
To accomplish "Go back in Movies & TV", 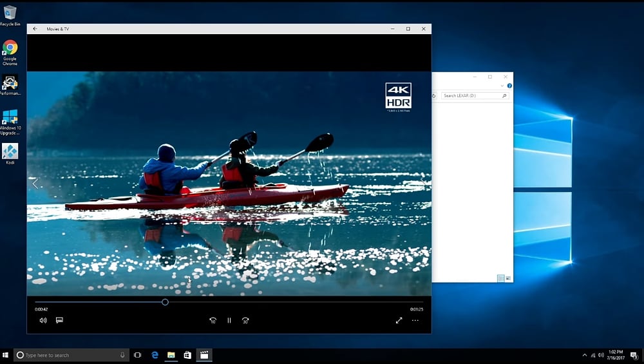I will (x=35, y=29).
